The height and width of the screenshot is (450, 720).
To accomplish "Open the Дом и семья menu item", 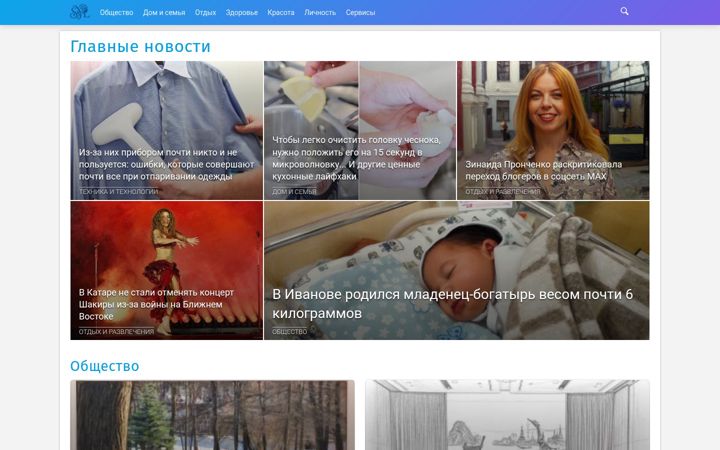I will [x=164, y=12].
